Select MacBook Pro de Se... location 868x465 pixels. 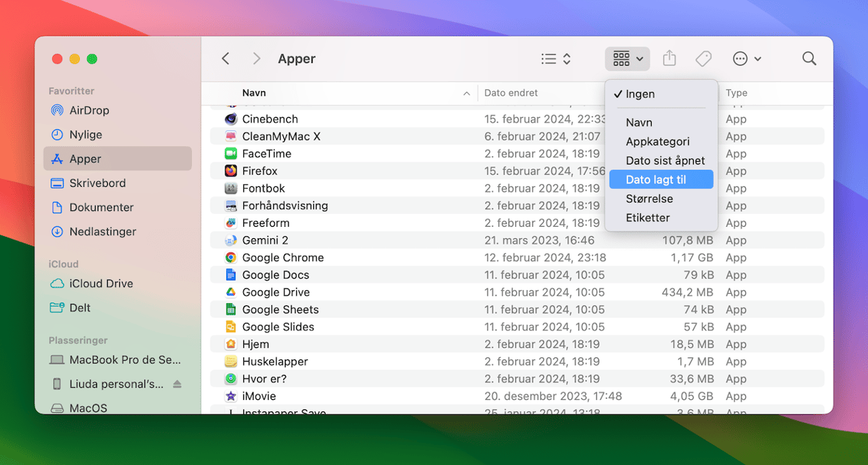pos(118,360)
